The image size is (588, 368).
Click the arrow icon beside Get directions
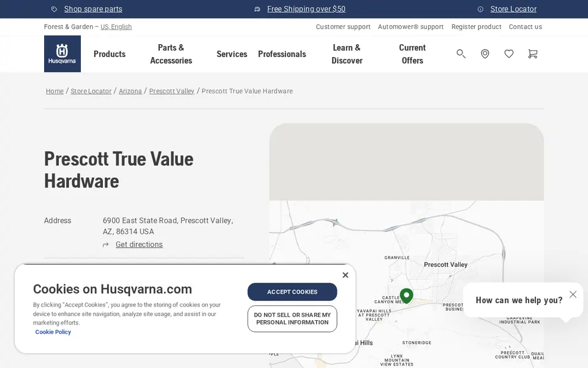tap(106, 245)
